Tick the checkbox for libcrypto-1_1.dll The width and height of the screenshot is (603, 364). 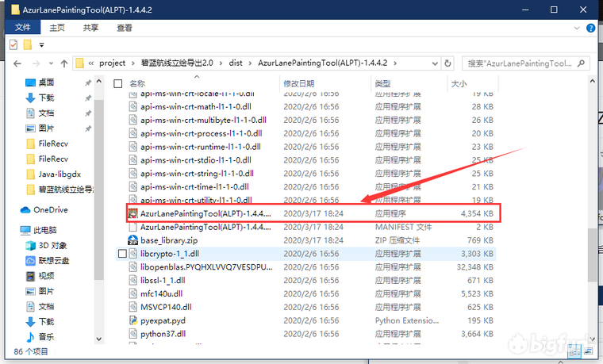pyautogui.click(x=122, y=254)
